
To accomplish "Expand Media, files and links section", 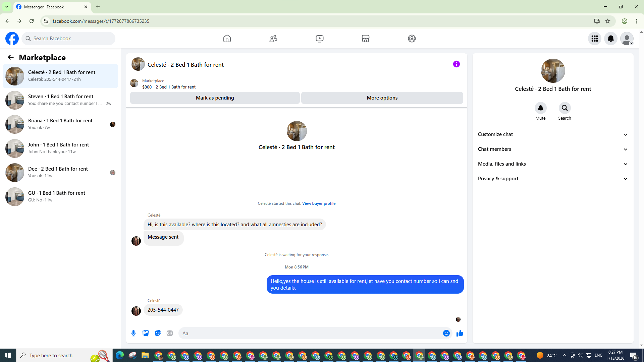I will pyautogui.click(x=553, y=164).
